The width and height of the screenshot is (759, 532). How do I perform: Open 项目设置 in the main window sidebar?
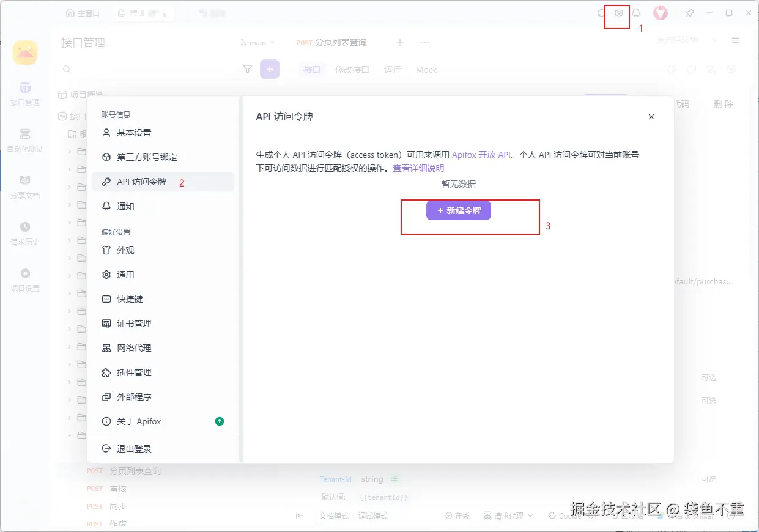[25, 280]
